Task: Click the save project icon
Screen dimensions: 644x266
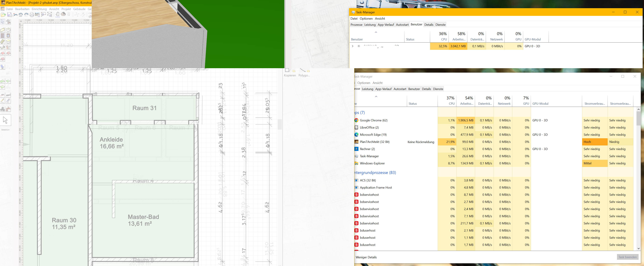Action: tap(10, 14)
